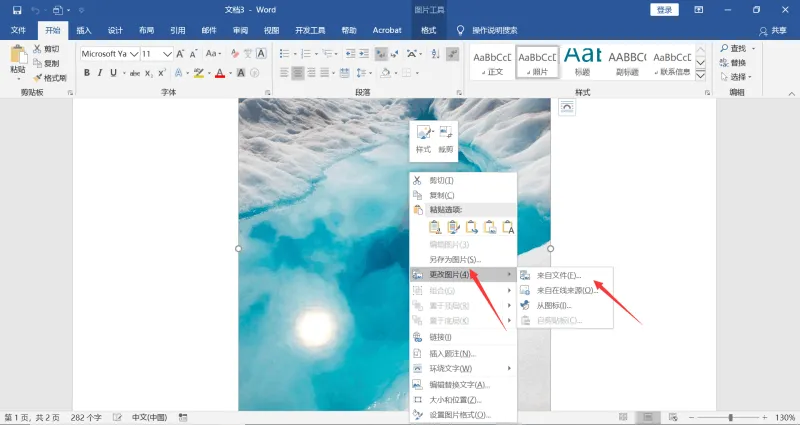
Task: Click Crop icon in mini toolbar
Action: (x=445, y=139)
